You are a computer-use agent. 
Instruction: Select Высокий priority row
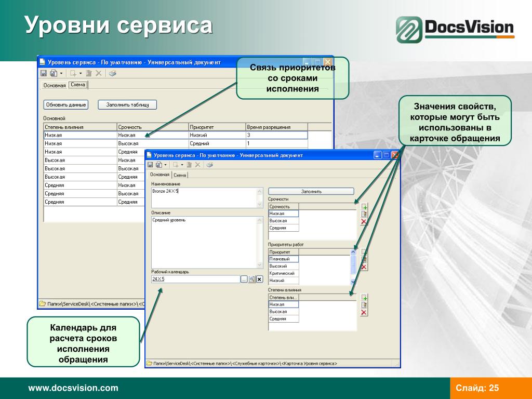click(x=284, y=267)
